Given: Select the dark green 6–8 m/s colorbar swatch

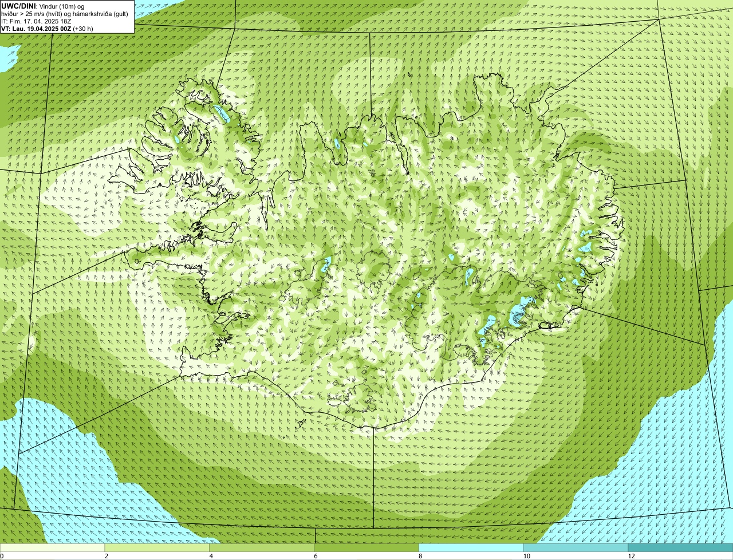Looking at the screenshot, I should (366, 547).
